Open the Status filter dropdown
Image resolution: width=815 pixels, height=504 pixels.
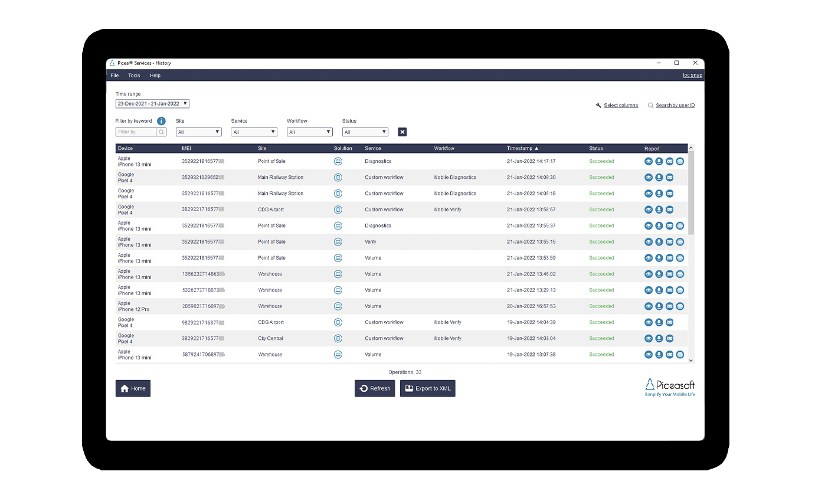click(365, 132)
